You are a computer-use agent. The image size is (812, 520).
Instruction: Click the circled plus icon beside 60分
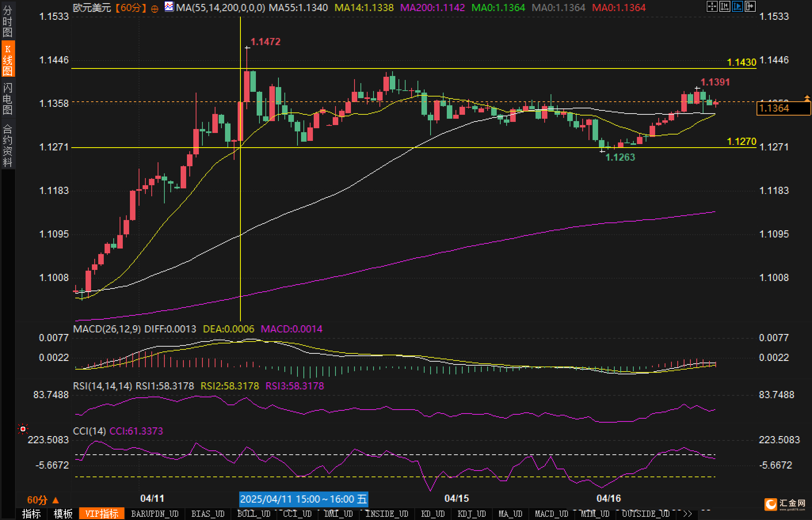[155, 8]
